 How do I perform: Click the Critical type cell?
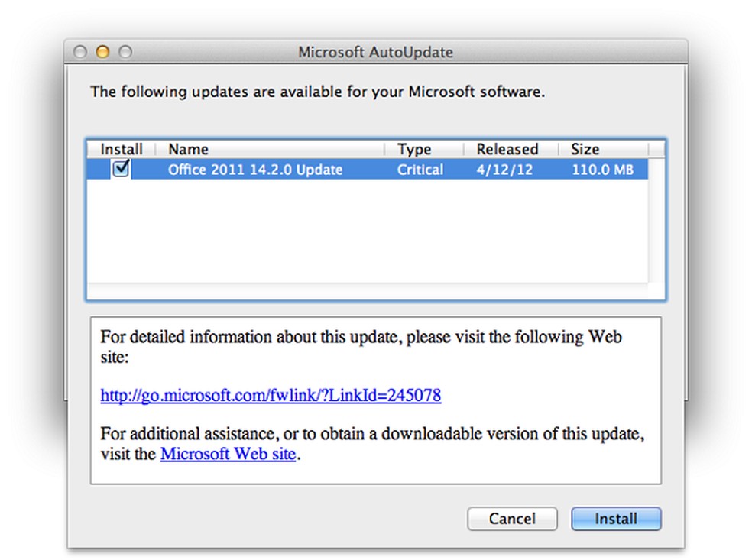tap(420, 170)
